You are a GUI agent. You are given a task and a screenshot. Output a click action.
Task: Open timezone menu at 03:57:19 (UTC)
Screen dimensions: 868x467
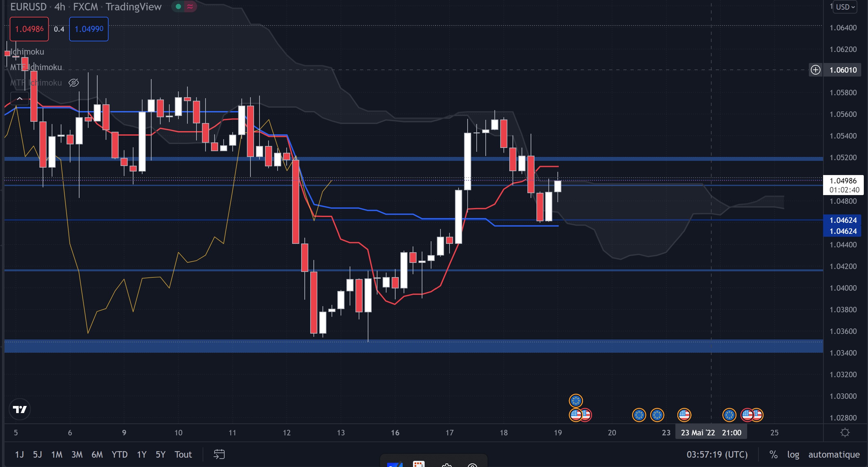717,454
